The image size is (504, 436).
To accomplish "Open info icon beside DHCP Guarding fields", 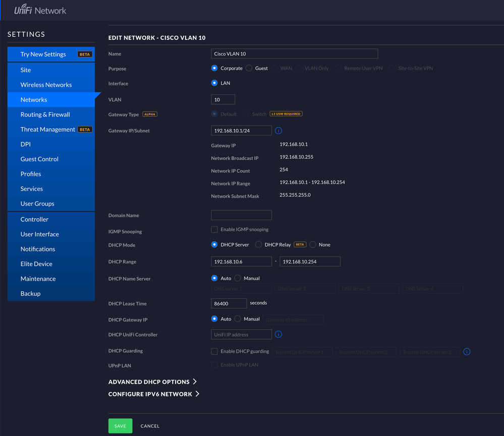I will [x=467, y=351].
